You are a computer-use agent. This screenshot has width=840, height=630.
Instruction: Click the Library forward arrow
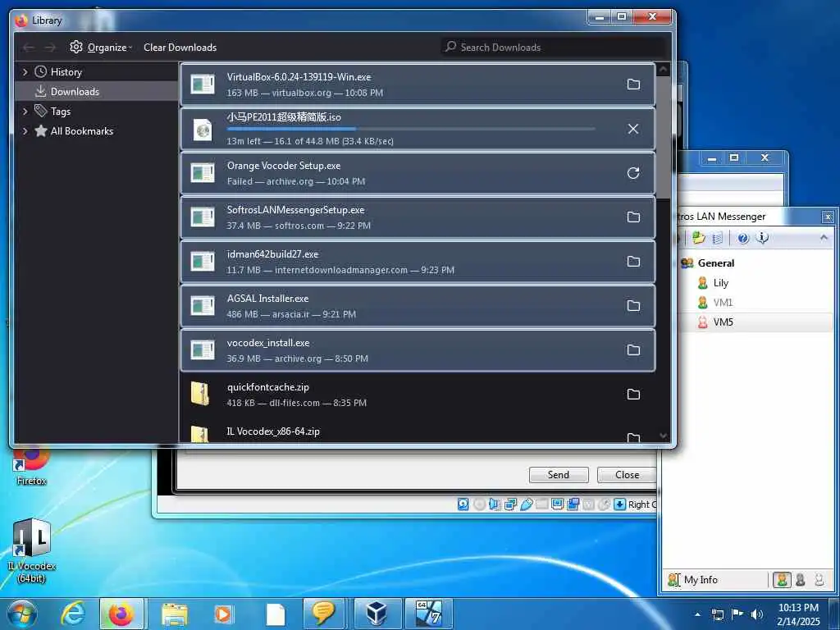(x=50, y=48)
